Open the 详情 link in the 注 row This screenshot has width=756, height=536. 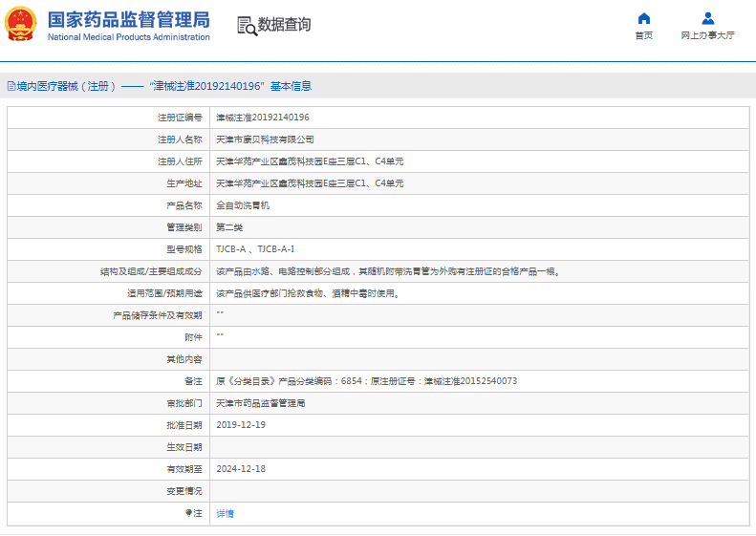click(x=225, y=514)
